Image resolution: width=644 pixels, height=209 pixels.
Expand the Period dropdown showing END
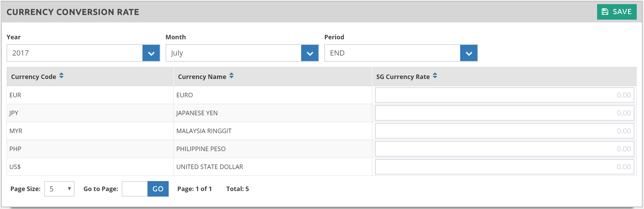tap(468, 53)
